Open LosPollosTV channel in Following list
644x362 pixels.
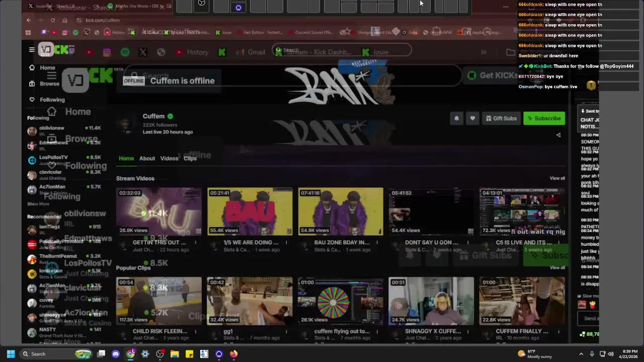[x=64, y=160]
